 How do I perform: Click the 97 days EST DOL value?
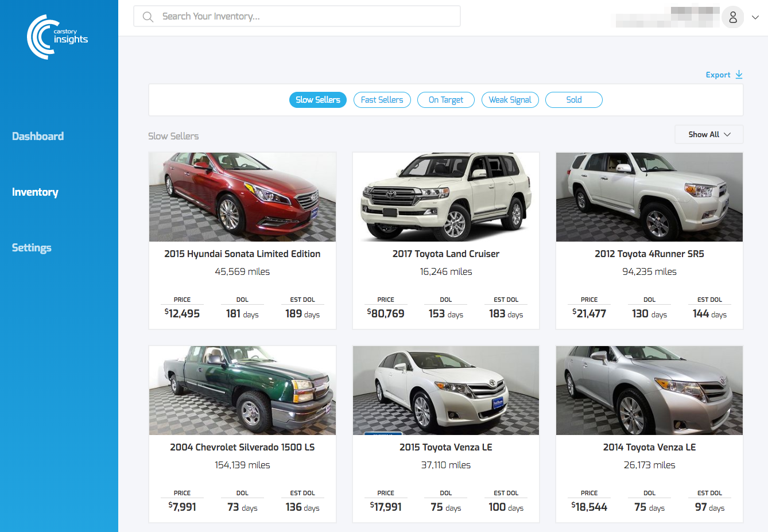[x=709, y=507]
